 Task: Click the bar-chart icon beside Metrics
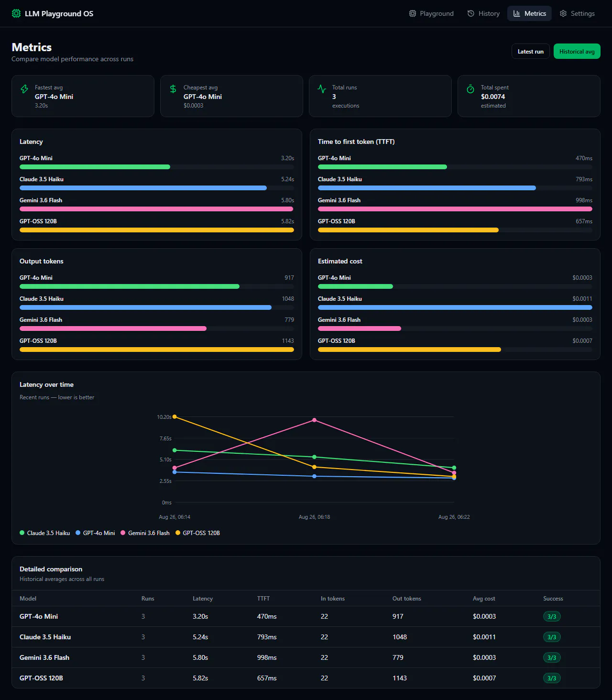click(x=517, y=13)
